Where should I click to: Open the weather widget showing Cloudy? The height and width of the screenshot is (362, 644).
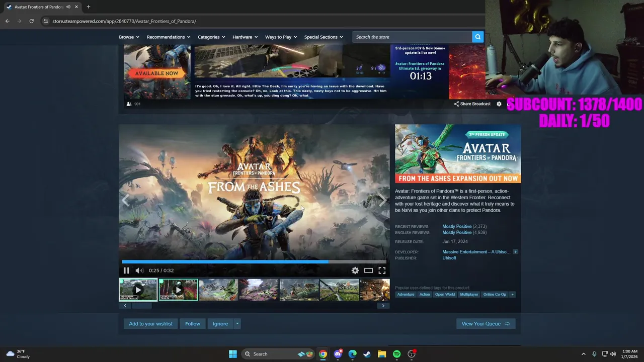tap(18, 354)
